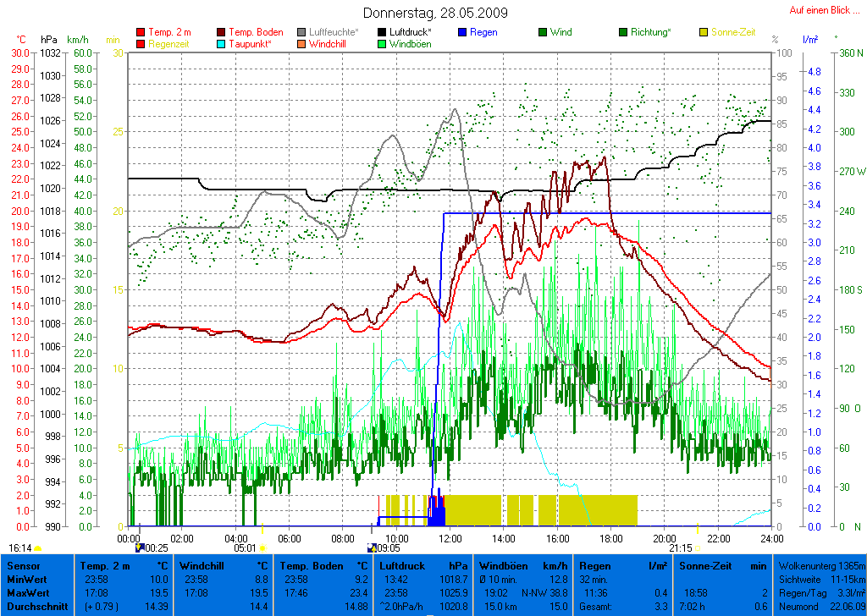This screenshot has width=867, height=616.
Task: Click the Windchill legend label
Action: [332, 43]
